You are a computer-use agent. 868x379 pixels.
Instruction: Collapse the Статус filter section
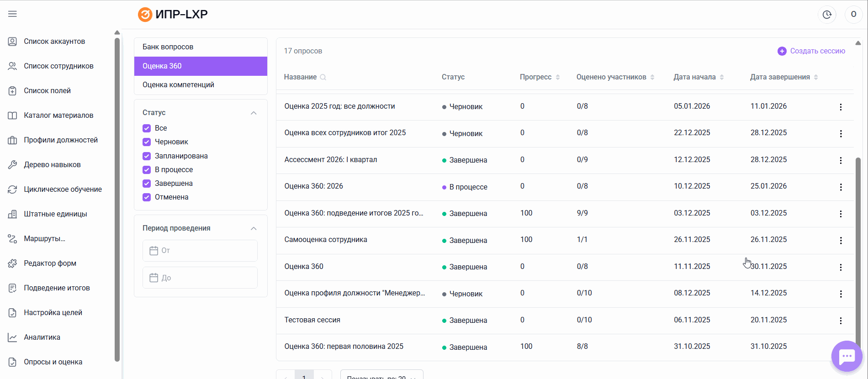pos(254,113)
